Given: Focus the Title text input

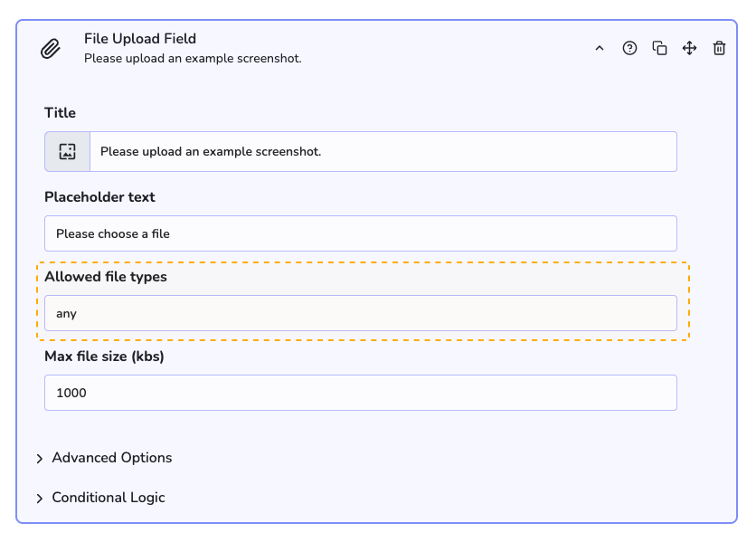Looking at the screenshot, I should coord(383,152).
